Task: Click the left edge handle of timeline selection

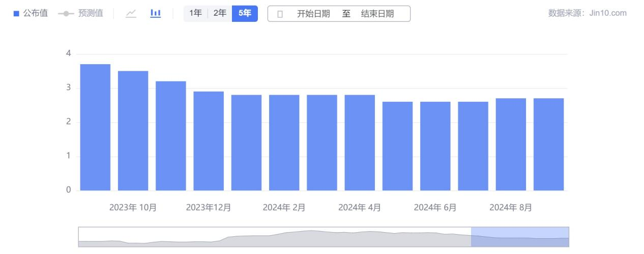Action: point(472,237)
